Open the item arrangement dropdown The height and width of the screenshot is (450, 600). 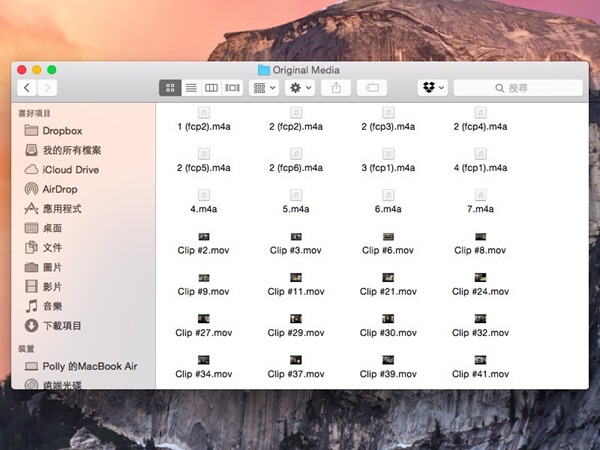[265, 88]
